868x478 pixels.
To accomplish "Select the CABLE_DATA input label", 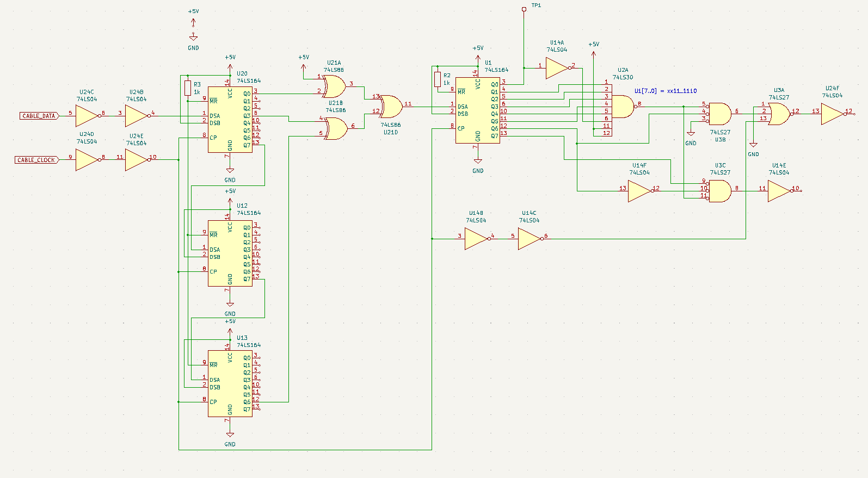I will point(39,116).
